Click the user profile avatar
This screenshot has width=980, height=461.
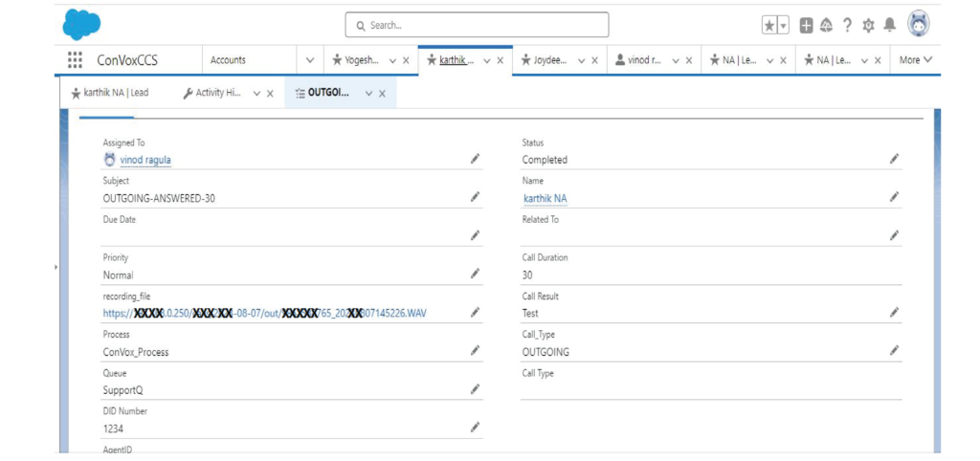click(918, 24)
